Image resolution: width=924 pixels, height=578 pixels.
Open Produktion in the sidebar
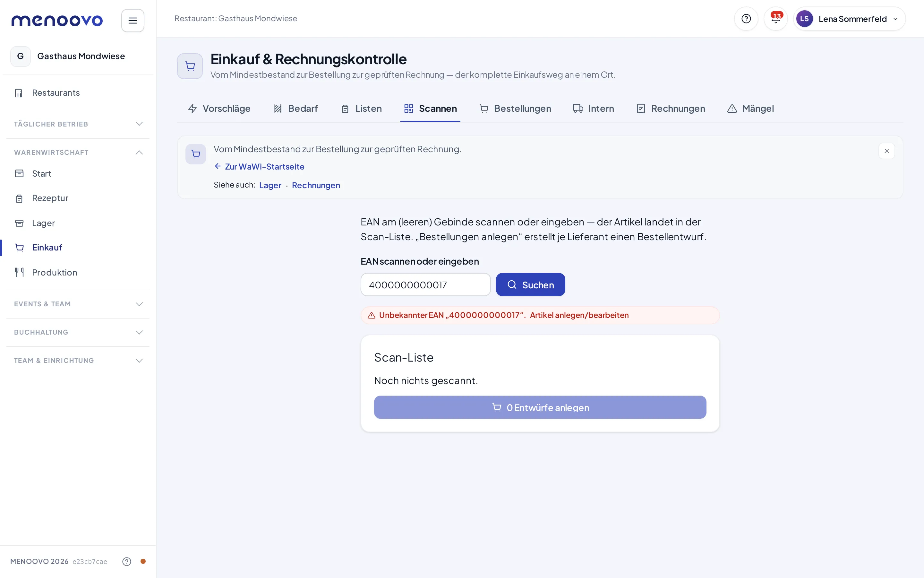tap(78, 273)
